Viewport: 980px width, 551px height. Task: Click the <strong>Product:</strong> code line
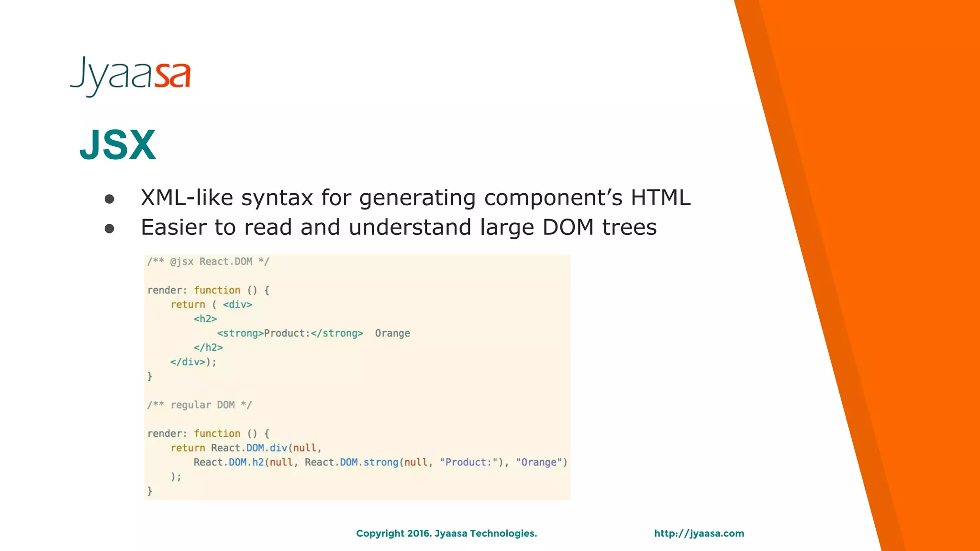(290, 333)
